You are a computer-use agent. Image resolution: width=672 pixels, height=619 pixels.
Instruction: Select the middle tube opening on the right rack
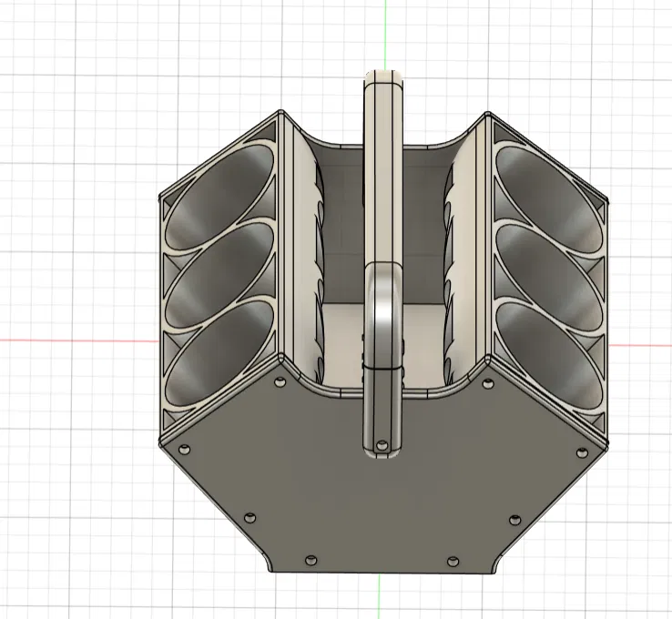(x=550, y=278)
